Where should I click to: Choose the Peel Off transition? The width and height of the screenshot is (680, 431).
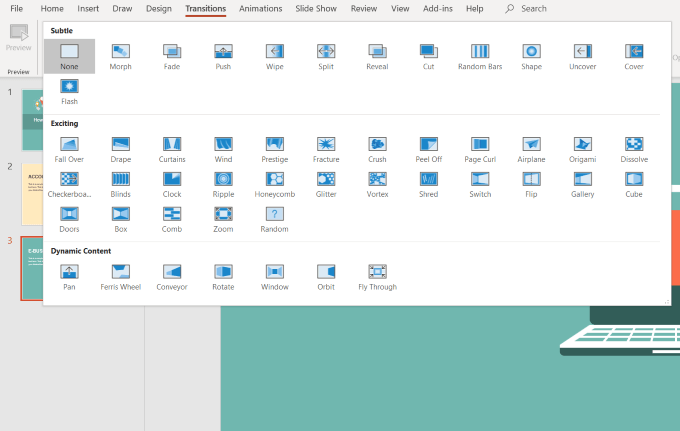point(428,149)
